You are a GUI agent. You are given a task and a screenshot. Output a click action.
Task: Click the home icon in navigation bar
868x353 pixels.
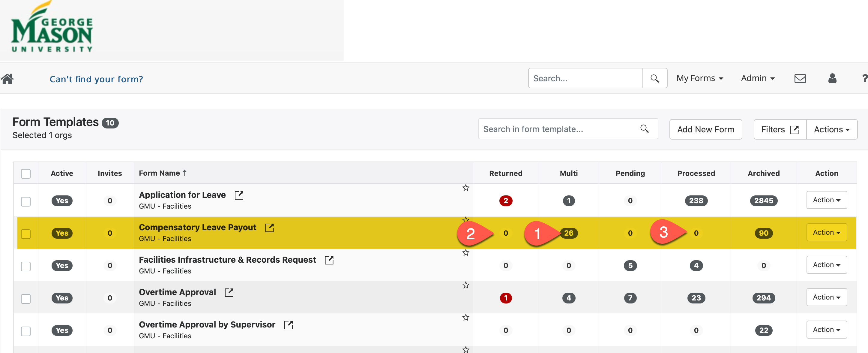[x=7, y=79]
